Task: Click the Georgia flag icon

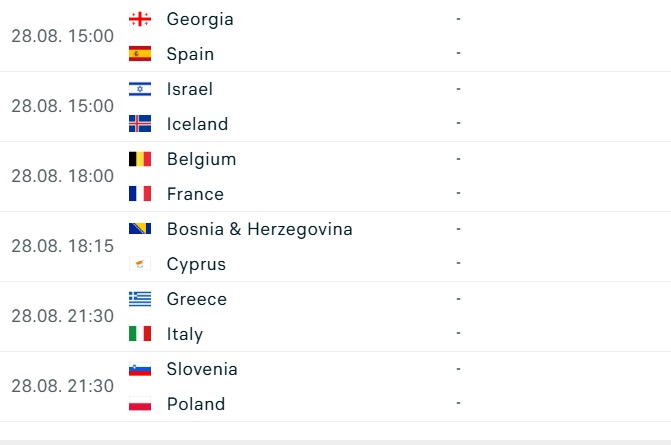Action: point(140,19)
